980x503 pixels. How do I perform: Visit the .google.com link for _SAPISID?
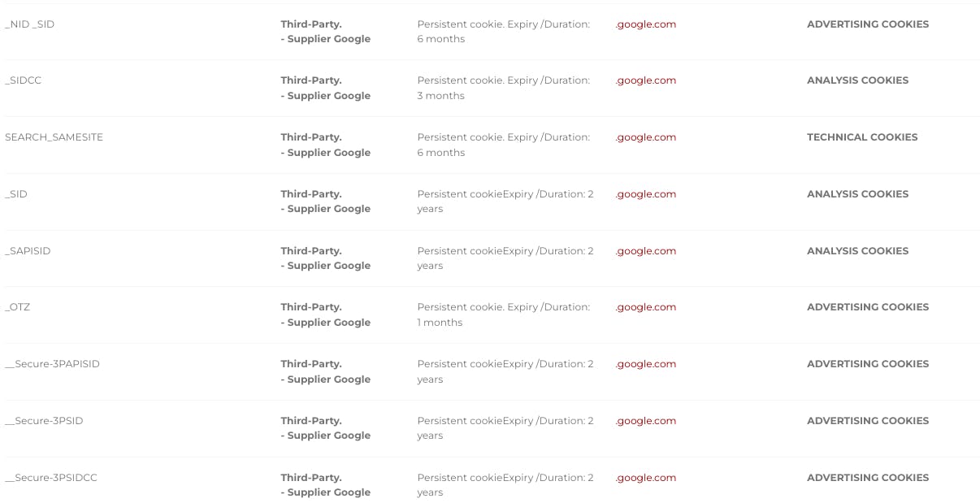(646, 251)
